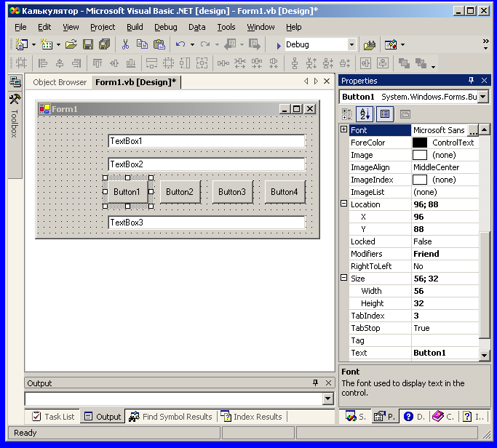The height and width of the screenshot is (448, 497).
Task: Click the Server Explorer sidebar icon
Action: click(x=15, y=81)
